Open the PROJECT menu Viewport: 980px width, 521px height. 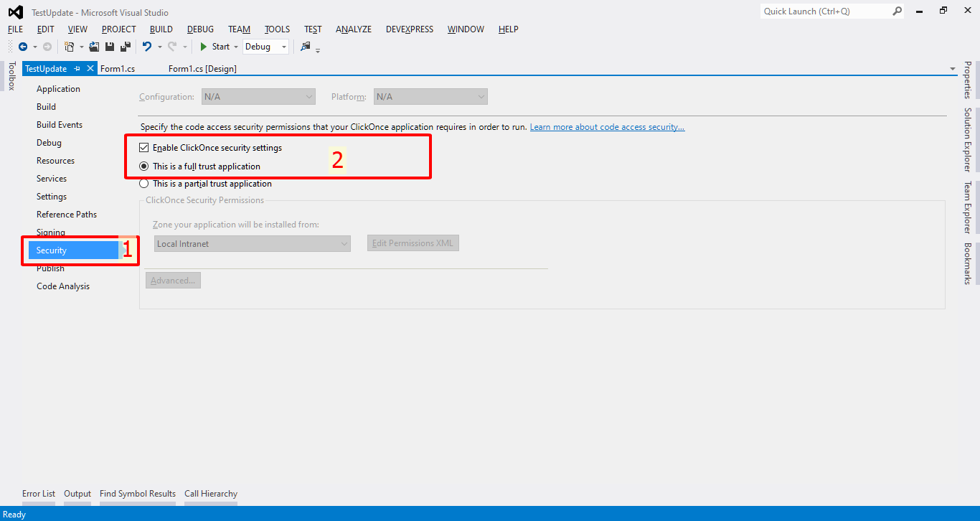click(x=118, y=29)
